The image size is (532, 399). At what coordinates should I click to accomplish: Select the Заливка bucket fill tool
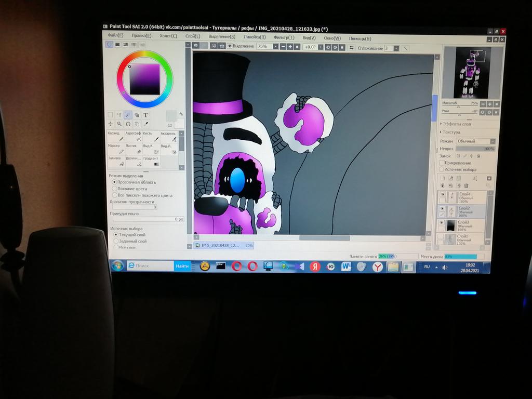click(116, 162)
